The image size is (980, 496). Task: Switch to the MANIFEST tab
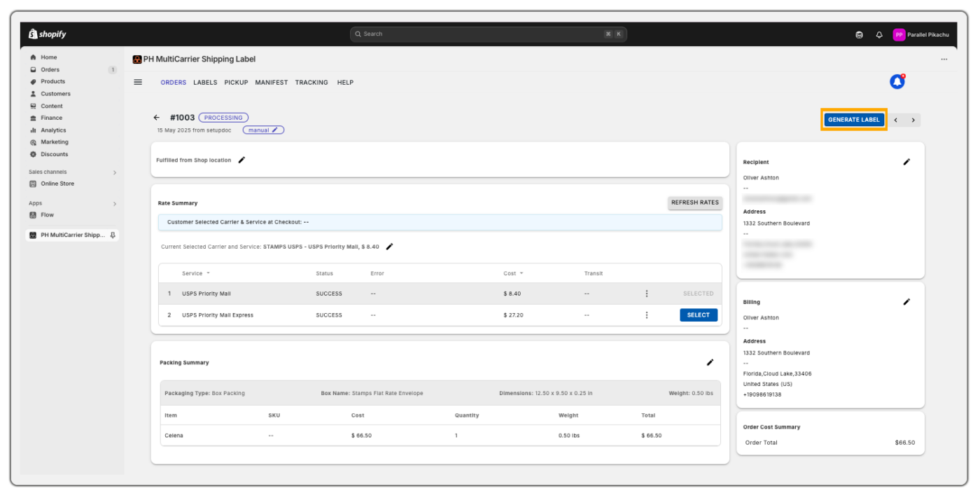(272, 83)
